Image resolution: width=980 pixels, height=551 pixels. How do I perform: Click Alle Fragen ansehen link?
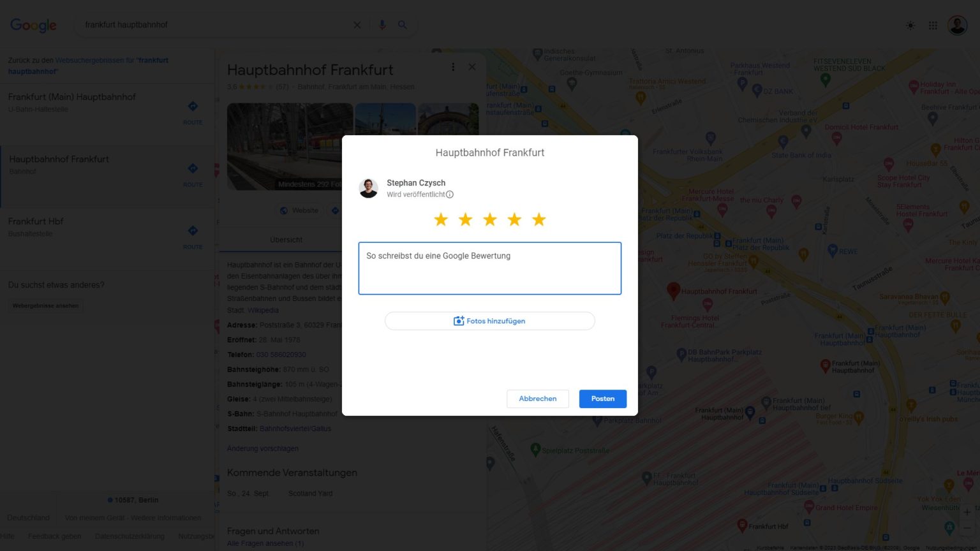tap(265, 543)
